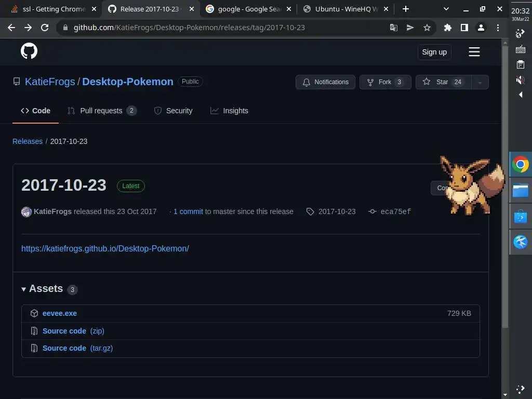Open the on-screen keyboard icon in side panel
Image resolution: width=532 pixels, height=399 pixels.
(520, 49)
